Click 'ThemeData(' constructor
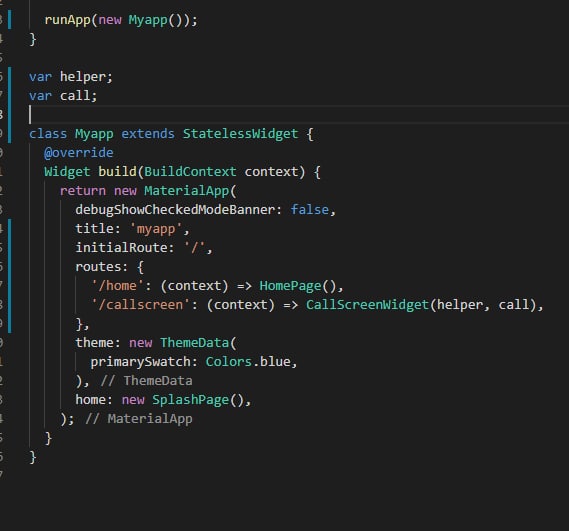Viewport: 569px width, 531px height. [198, 343]
